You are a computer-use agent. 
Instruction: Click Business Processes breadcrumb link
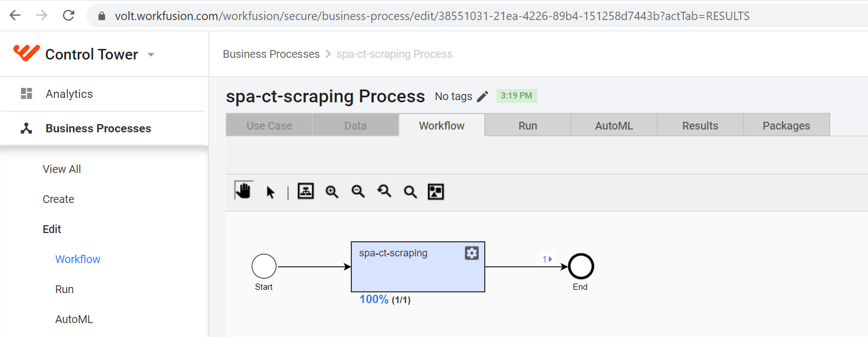coord(271,54)
